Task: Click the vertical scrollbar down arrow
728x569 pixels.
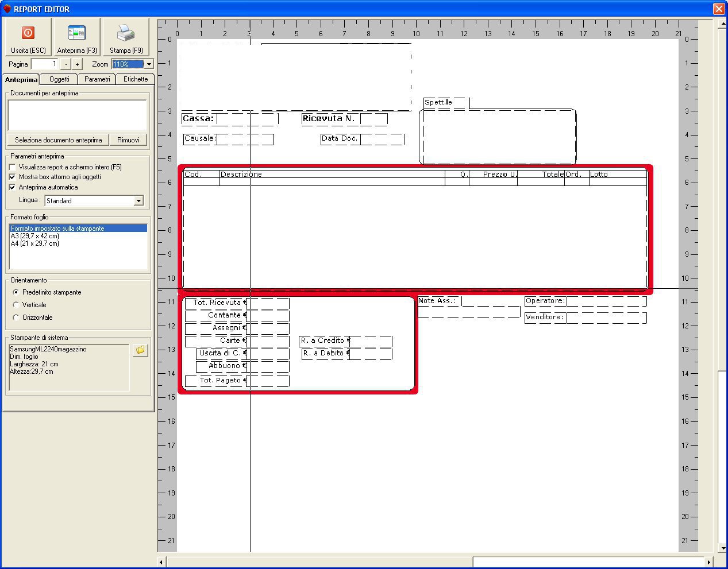Action: point(722,549)
